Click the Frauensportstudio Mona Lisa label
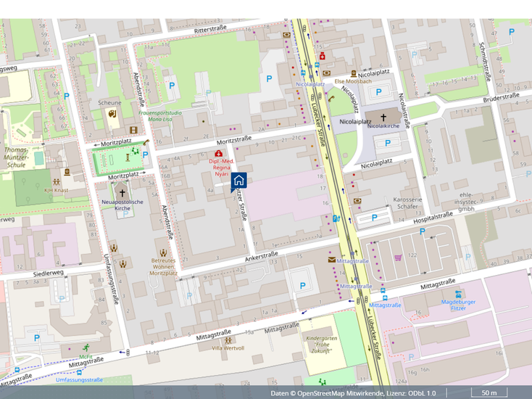Viewport: 532px width, 399px height. (x=160, y=116)
